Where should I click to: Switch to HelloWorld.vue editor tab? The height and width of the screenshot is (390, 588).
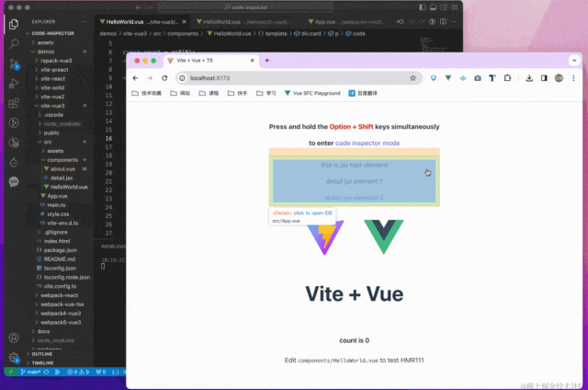124,19
